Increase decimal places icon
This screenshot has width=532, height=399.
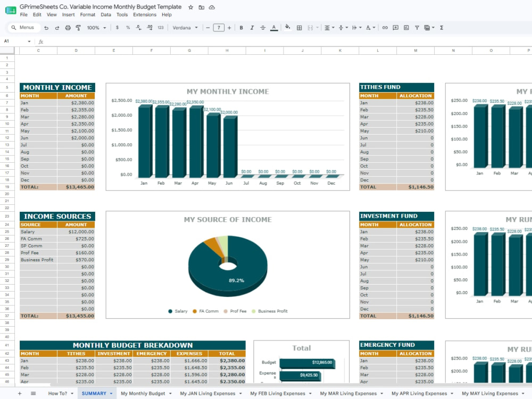pyautogui.click(x=149, y=28)
